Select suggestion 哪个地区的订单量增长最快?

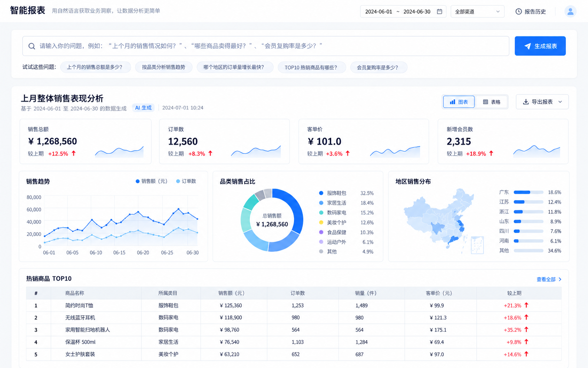click(235, 67)
